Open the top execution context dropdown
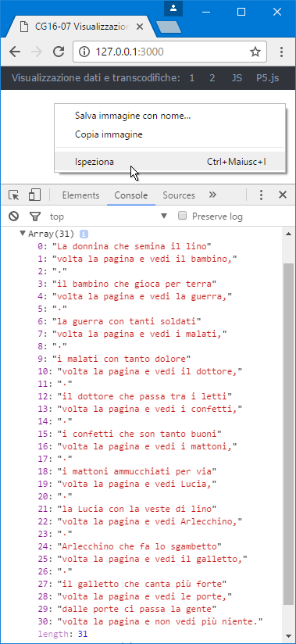 [109, 216]
